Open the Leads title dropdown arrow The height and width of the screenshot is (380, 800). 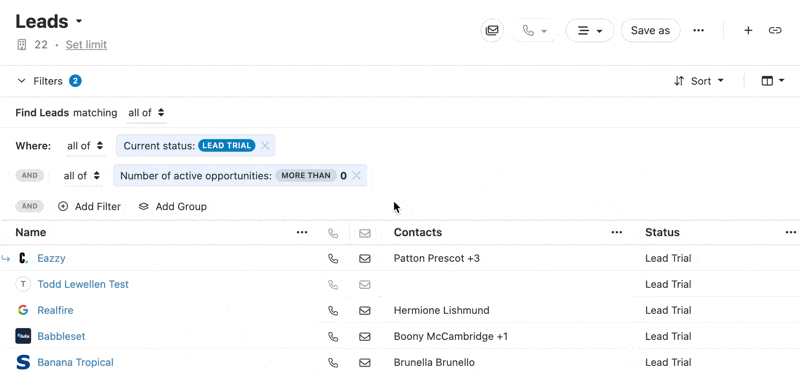pyautogui.click(x=79, y=22)
